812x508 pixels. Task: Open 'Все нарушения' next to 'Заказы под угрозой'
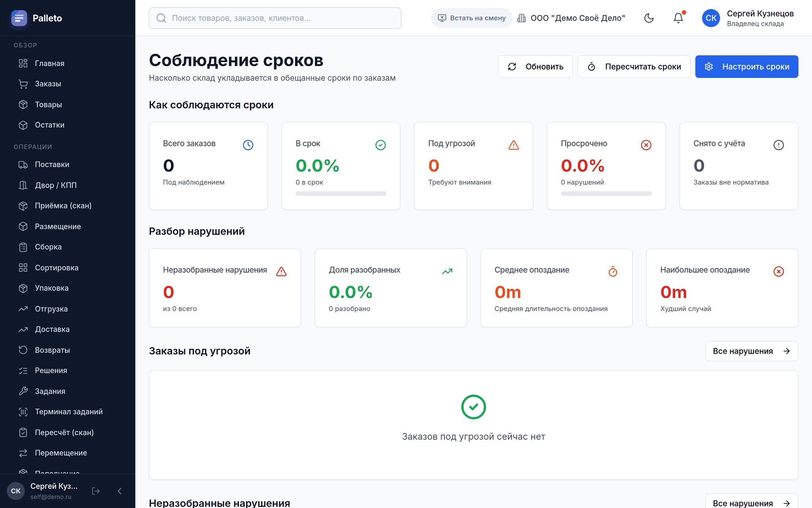click(x=752, y=351)
